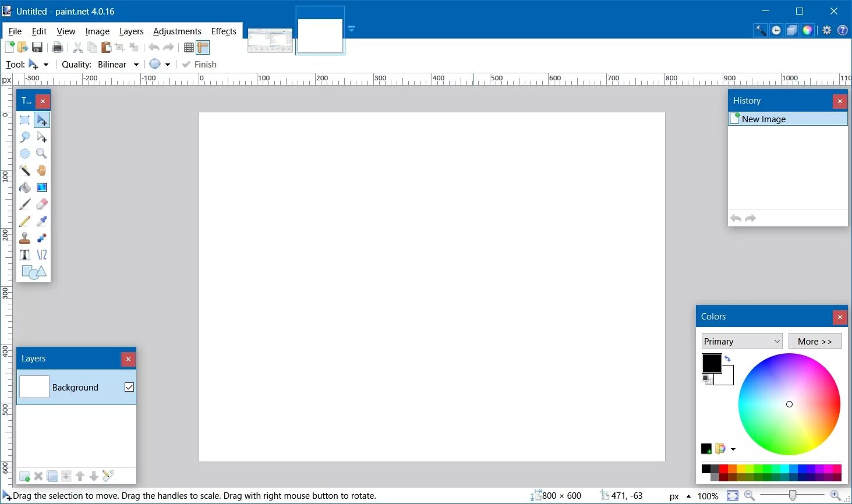Select the Text tool
This screenshot has width=852, height=504.
pos(24,255)
